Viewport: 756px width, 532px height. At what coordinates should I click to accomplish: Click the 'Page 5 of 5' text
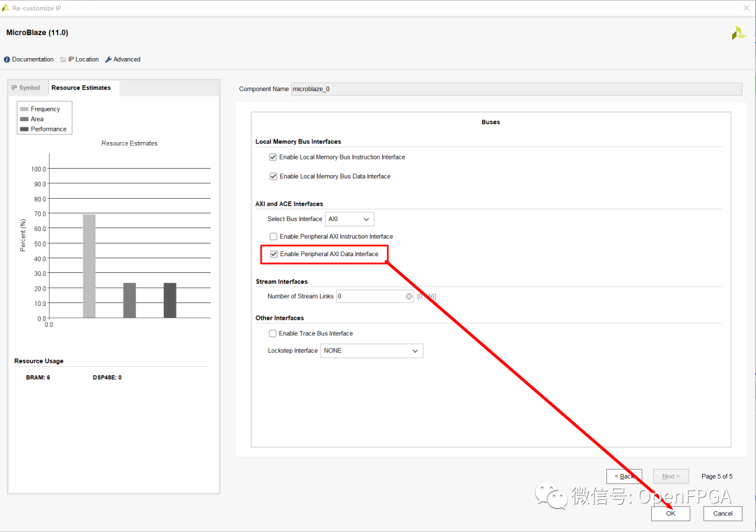tap(717, 477)
